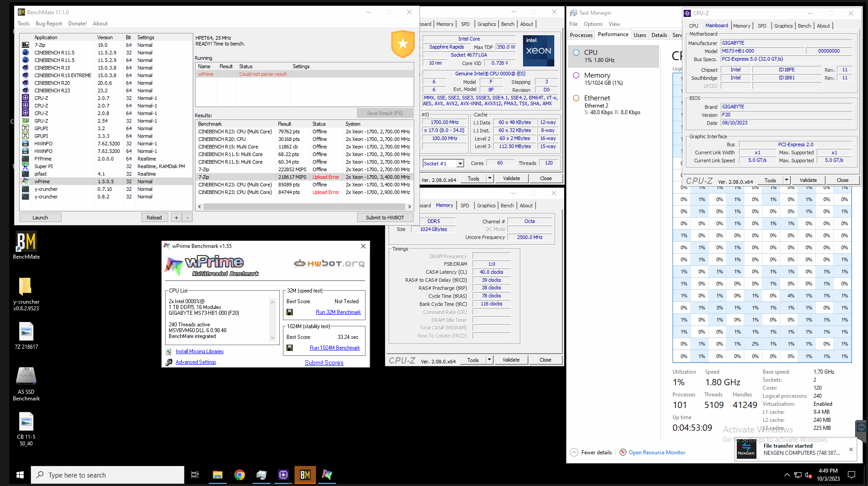
Task: Select the 7-Zip app icon in BenchMate list
Action: point(25,45)
